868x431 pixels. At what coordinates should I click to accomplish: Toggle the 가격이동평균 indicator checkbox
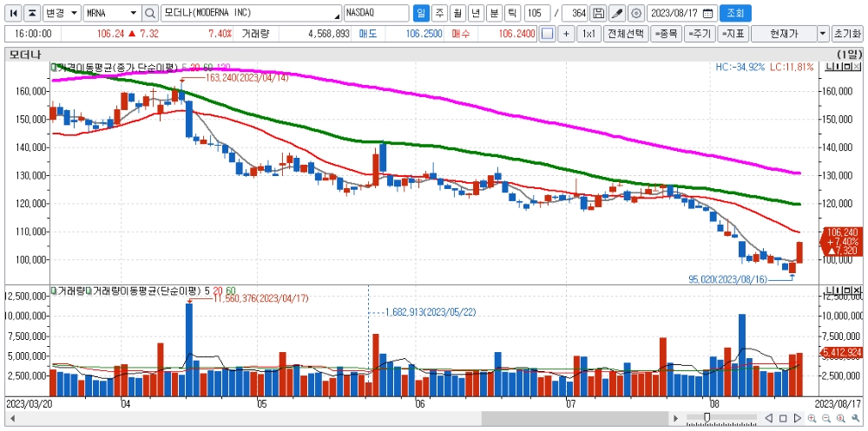[54, 68]
